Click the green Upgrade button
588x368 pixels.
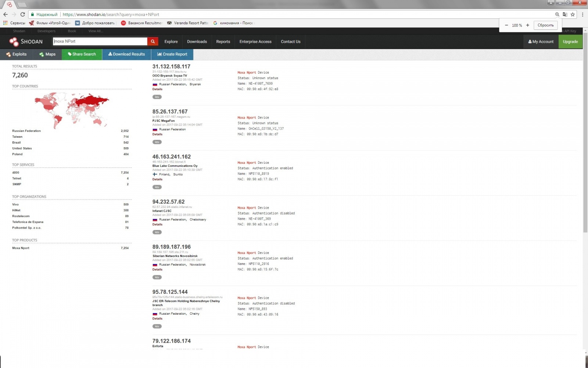[x=570, y=42]
